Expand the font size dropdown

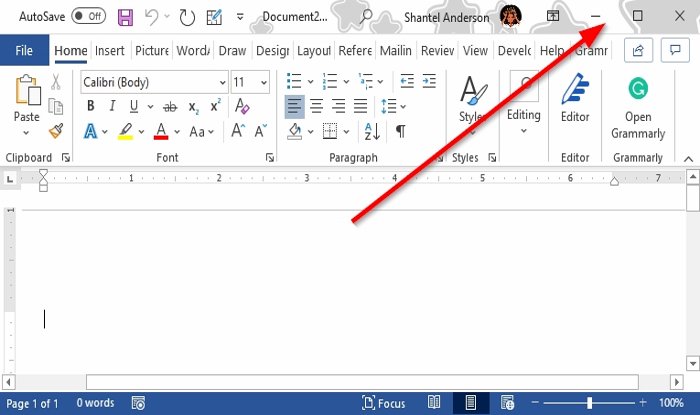(x=263, y=83)
